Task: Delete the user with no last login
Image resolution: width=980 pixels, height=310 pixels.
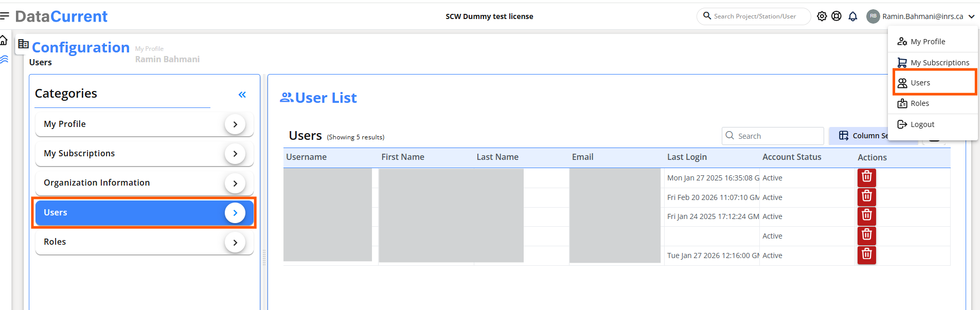Action: click(867, 235)
